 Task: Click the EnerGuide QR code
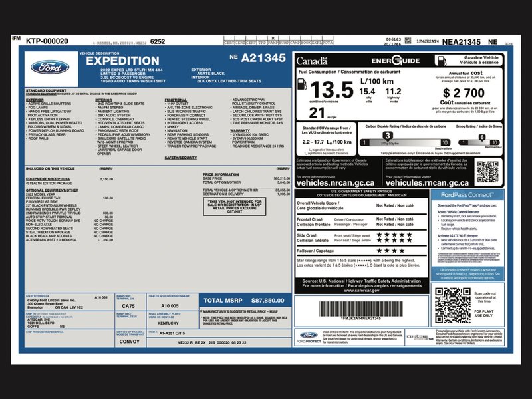coord(488,172)
